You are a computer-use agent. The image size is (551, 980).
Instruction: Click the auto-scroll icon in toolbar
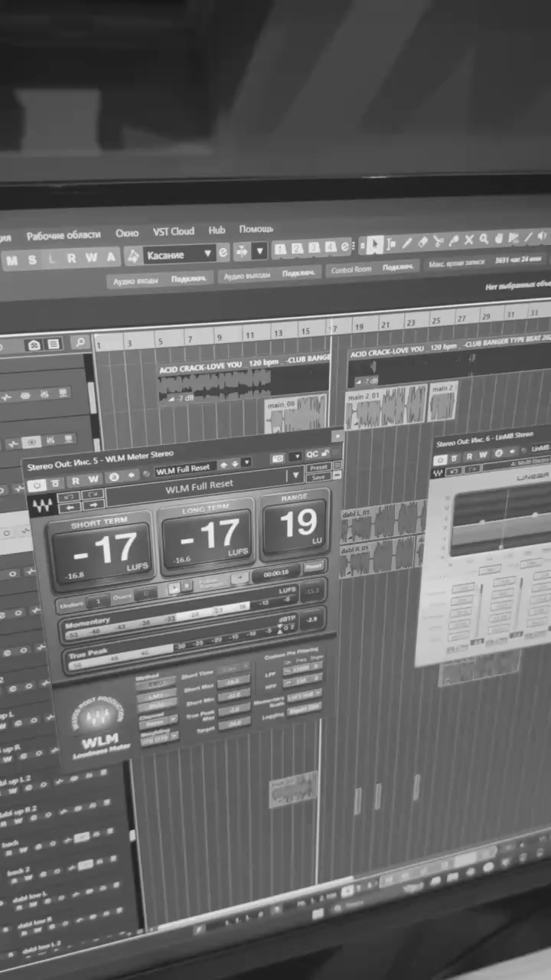(242, 251)
